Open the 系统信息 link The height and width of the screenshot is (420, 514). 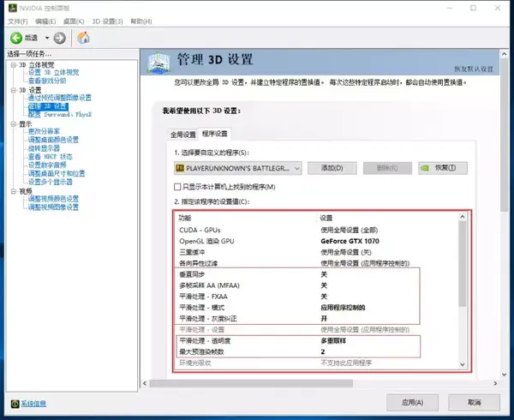33,403
